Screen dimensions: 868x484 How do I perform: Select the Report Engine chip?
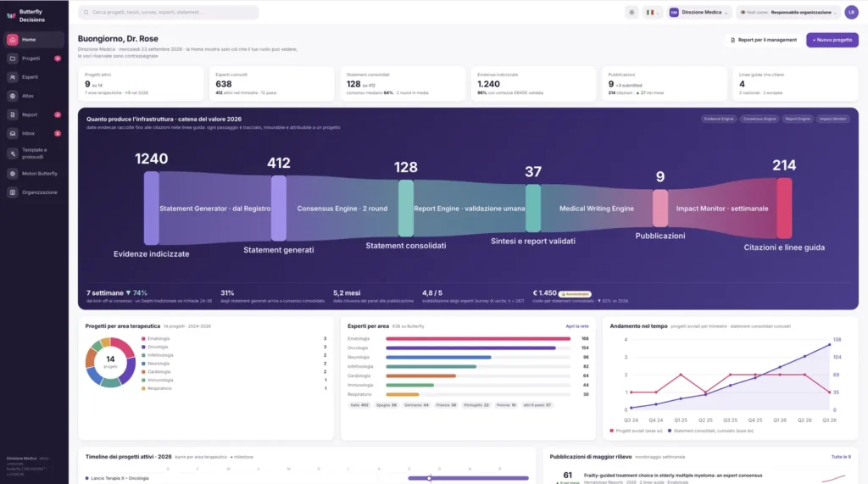(797, 119)
